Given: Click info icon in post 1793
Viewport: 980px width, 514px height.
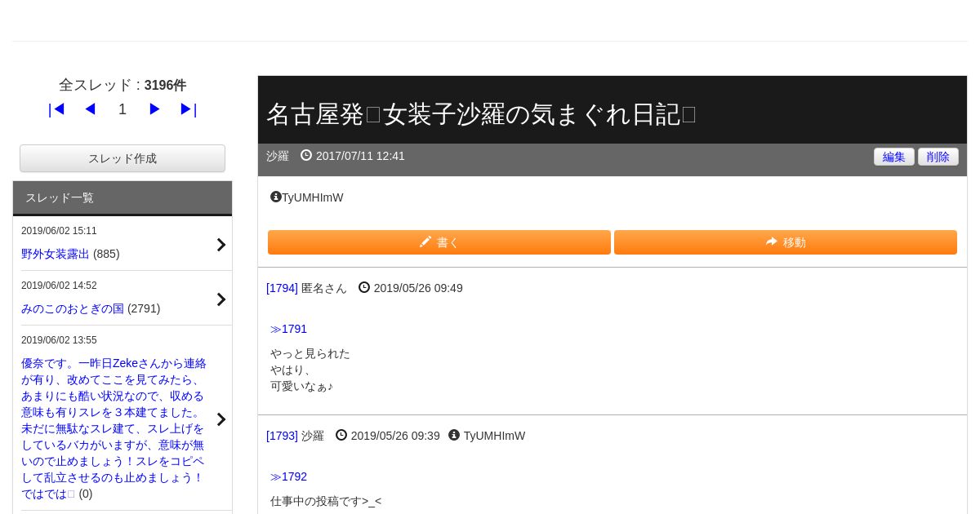Looking at the screenshot, I should [x=454, y=435].
